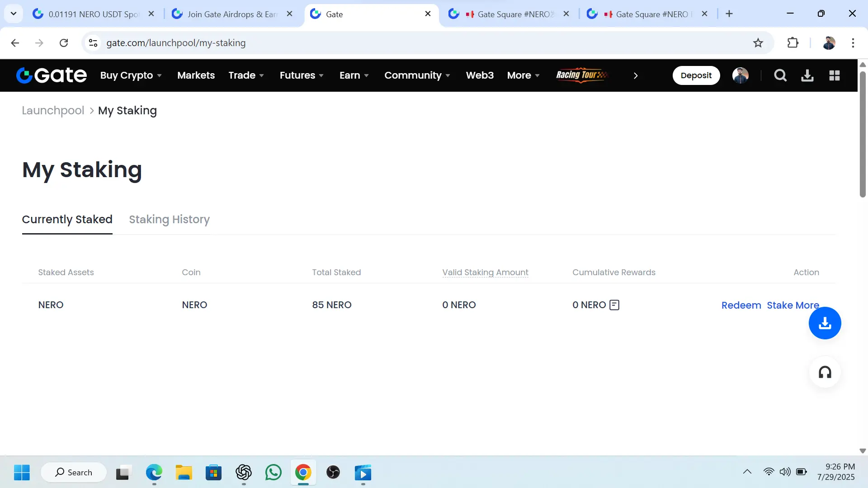Go to Launchpool breadcrumb link
The image size is (868, 488).
53,111
